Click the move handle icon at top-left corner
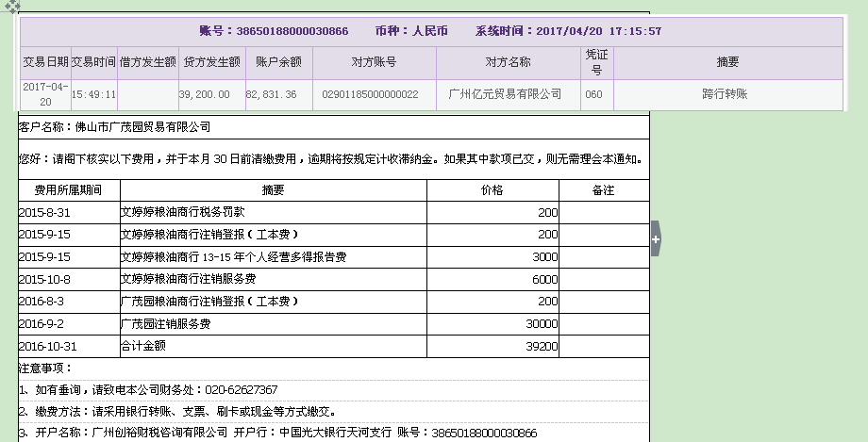Viewport: 868px width, 442px height. tap(8, 7)
